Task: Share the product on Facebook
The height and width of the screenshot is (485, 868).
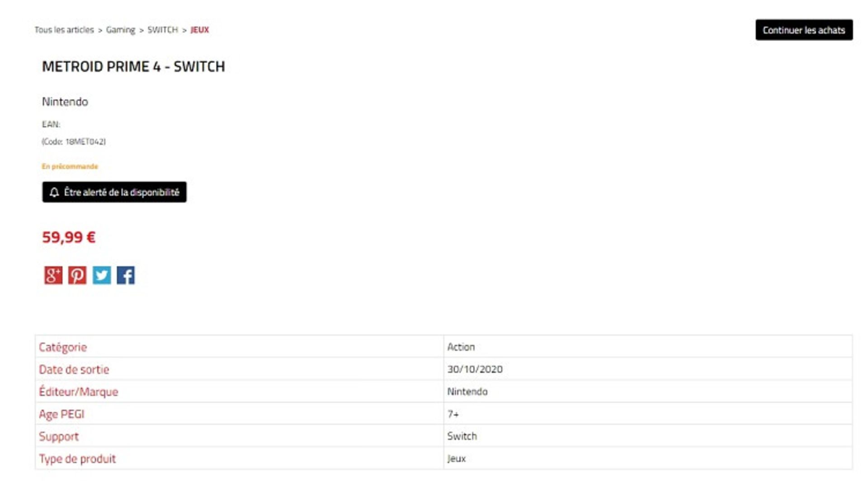Action: click(x=126, y=275)
